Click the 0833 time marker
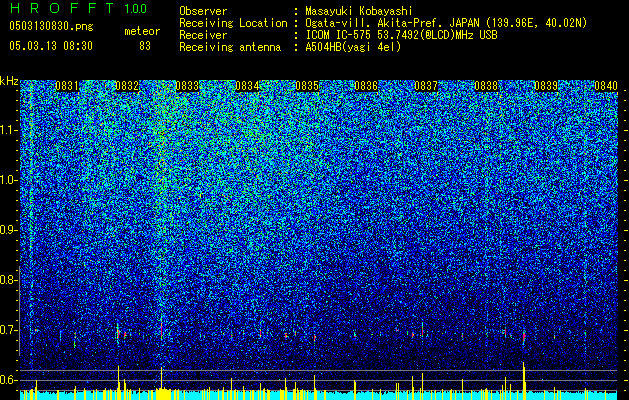 (x=187, y=86)
